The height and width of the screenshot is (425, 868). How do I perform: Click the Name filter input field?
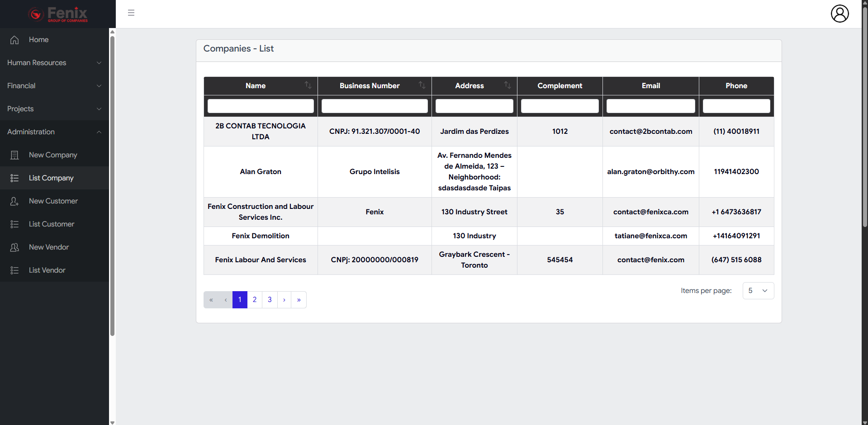[261, 106]
